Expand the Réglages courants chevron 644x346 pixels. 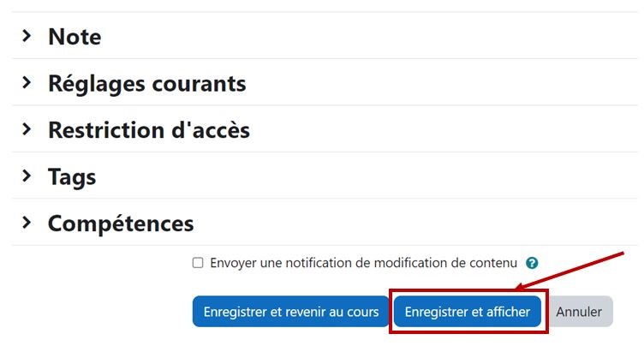pos(27,83)
